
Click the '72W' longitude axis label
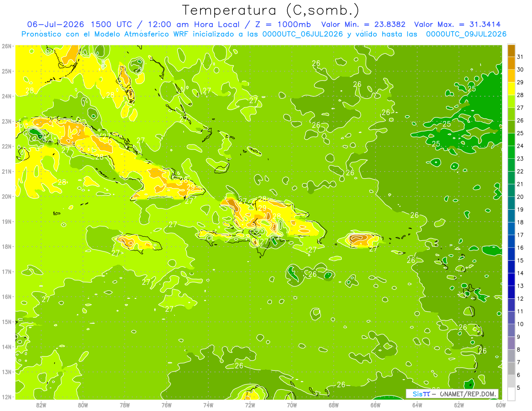(250, 405)
